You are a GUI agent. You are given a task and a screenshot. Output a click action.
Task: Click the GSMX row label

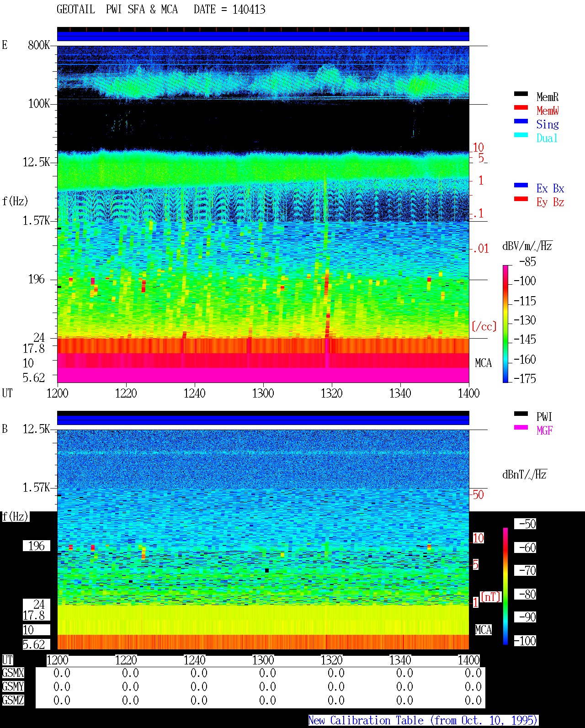(x=13, y=673)
